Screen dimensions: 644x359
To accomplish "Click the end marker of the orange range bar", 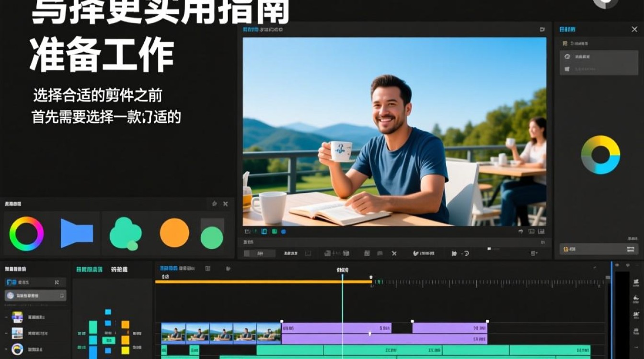I will tap(371, 277).
